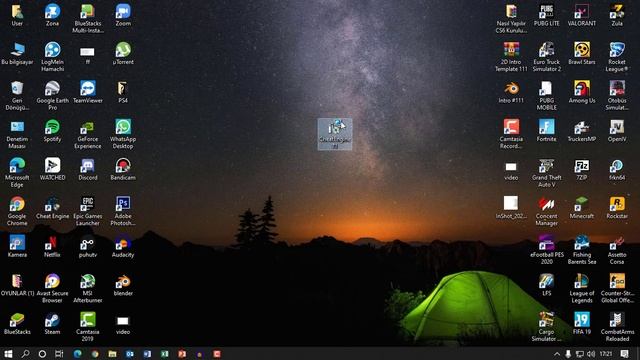This screenshot has height=360, width=640.
Task: Select the VALORANT desktop icon
Action: 582,15
